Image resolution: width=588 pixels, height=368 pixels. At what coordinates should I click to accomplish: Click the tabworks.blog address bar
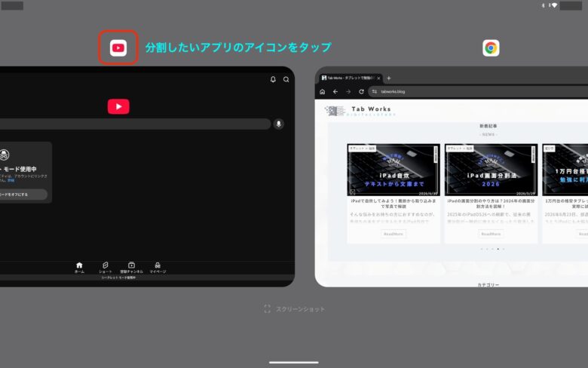pos(478,91)
